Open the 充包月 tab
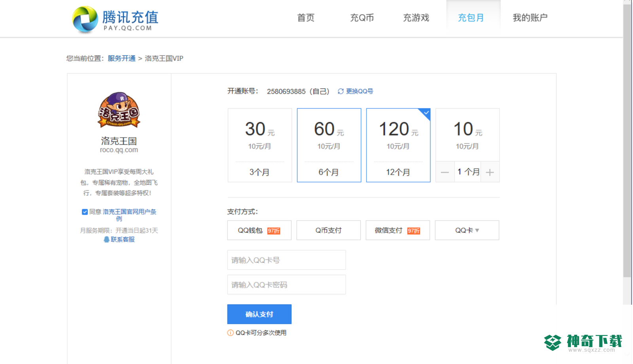Screen dimensions: 633x364 tap(471, 18)
